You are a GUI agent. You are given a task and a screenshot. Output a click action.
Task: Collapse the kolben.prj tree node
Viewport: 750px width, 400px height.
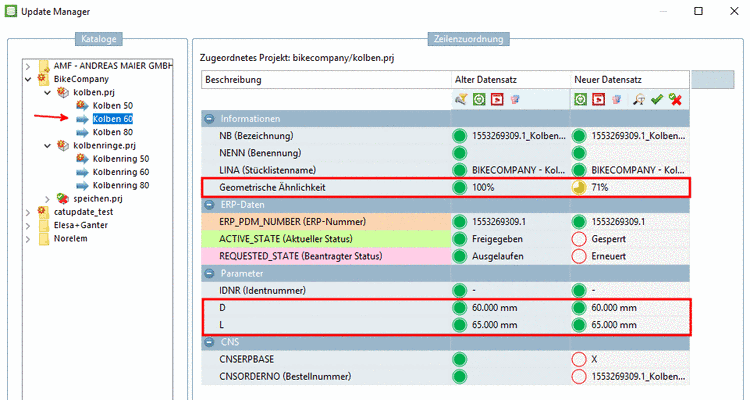click(x=47, y=92)
